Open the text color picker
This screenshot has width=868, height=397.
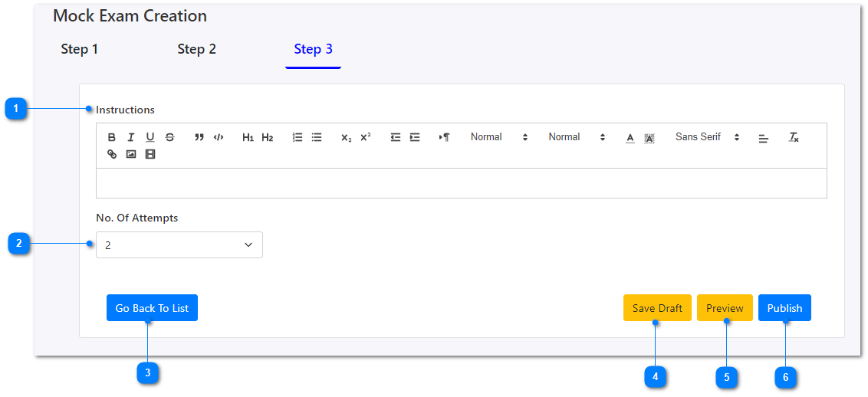pyautogui.click(x=630, y=138)
